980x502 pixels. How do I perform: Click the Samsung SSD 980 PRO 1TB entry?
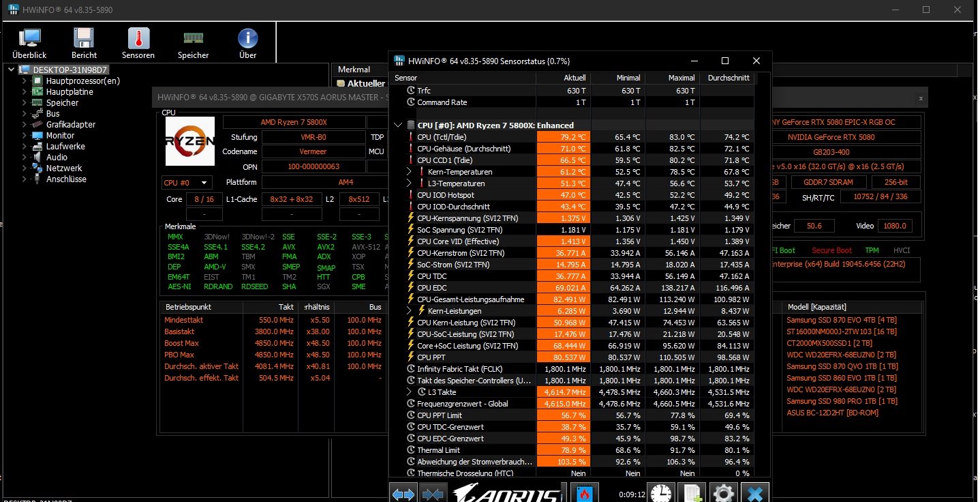[842, 401]
